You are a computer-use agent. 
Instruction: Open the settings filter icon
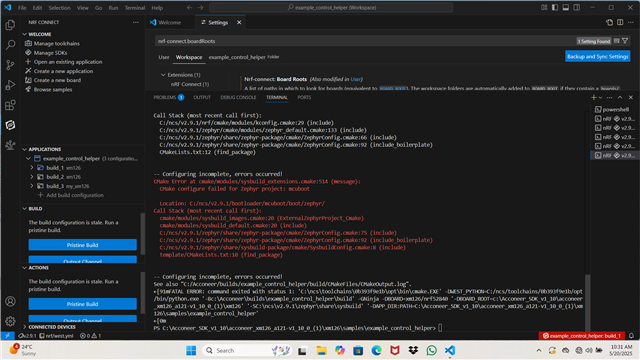click(625, 41)
